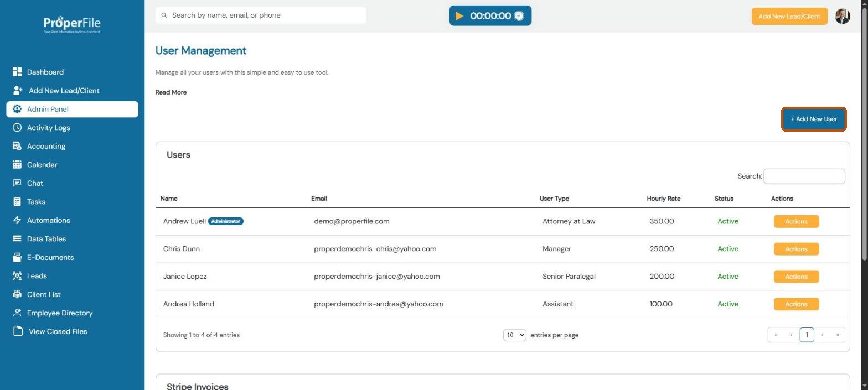Sort the table by Status column
Image resolution: width=868 pixels, height=390 pixels.
click(x=724, y=199)
